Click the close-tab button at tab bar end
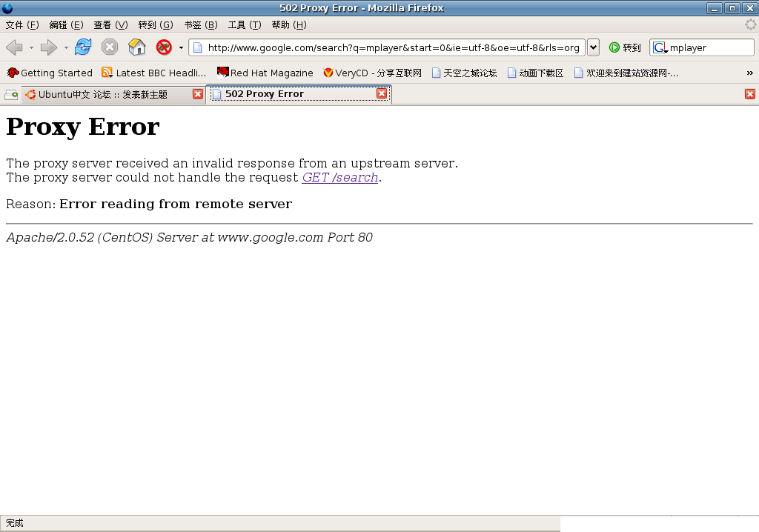The image size is (759, 532). [x=750, y=94]
